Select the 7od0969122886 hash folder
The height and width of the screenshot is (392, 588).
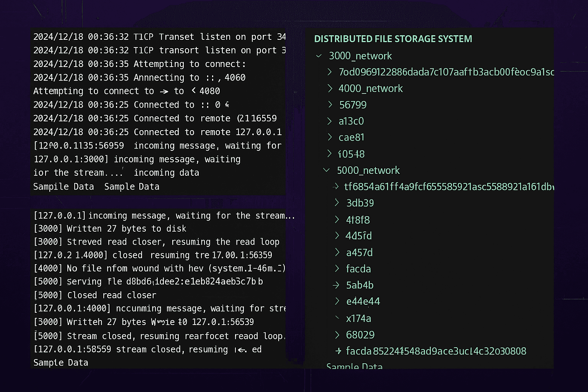(x=446, y=72)
